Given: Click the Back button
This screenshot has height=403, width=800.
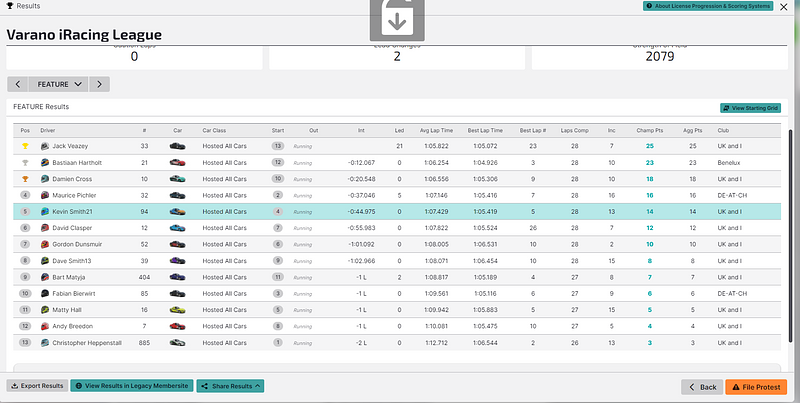Looking at the screenshot, I should [x=702, y=387].
